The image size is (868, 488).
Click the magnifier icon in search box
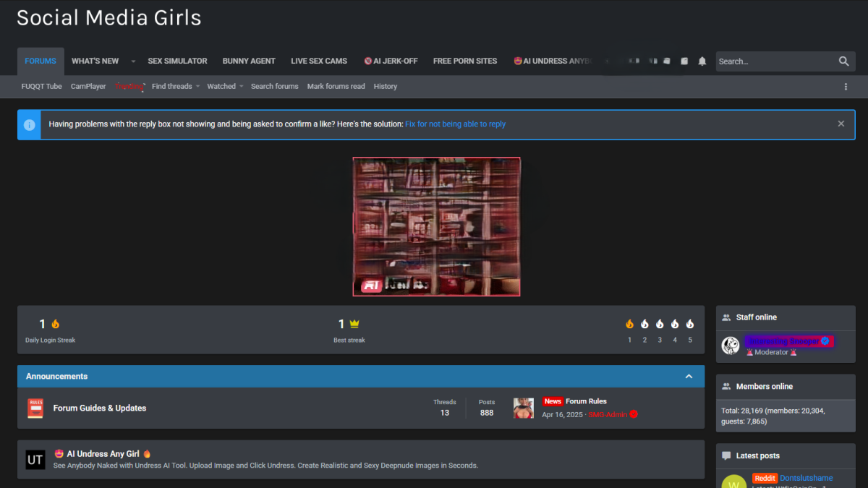pyautogui.click(x=843, y=61)
